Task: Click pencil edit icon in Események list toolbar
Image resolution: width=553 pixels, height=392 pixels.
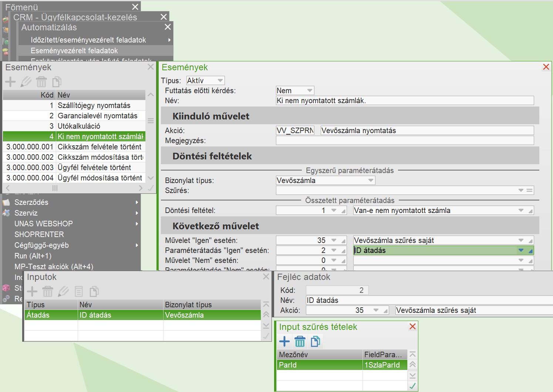Action: (x=26, y=82)
